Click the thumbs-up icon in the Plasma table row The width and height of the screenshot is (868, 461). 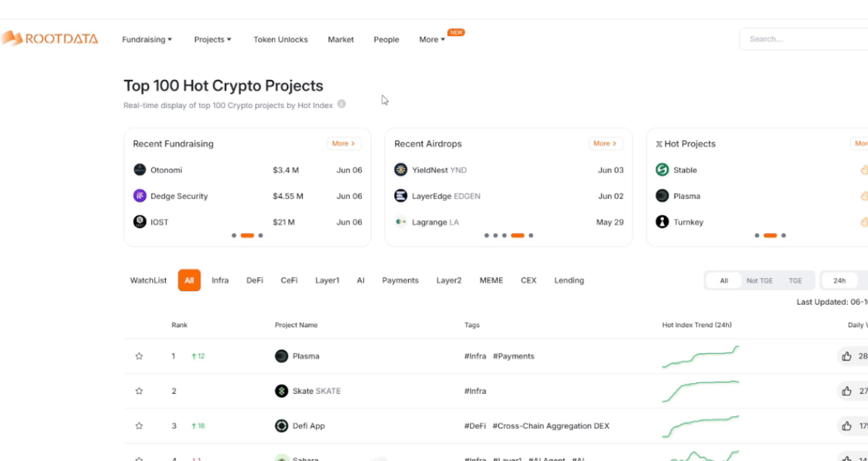[846, 356]
